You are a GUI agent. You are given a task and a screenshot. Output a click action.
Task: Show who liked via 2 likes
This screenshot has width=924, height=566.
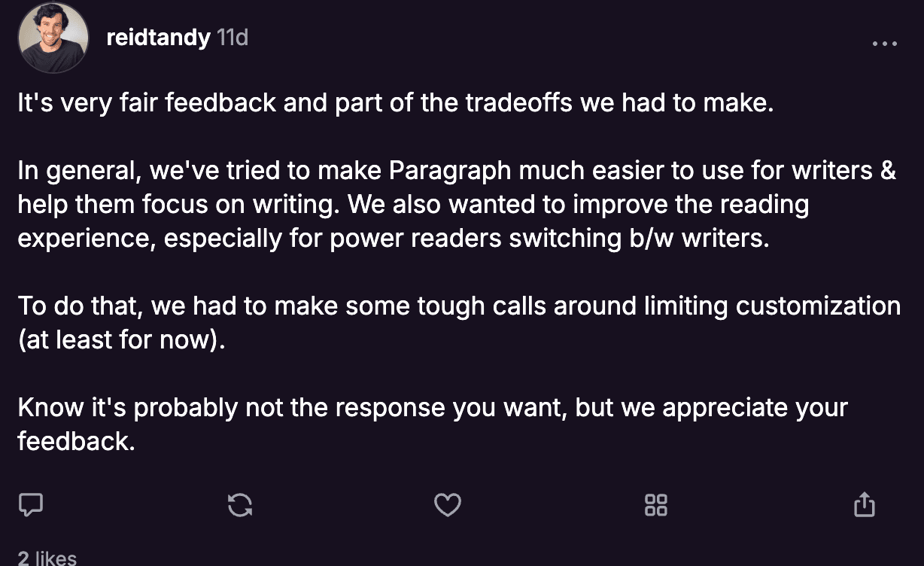(x=47, y=558)
